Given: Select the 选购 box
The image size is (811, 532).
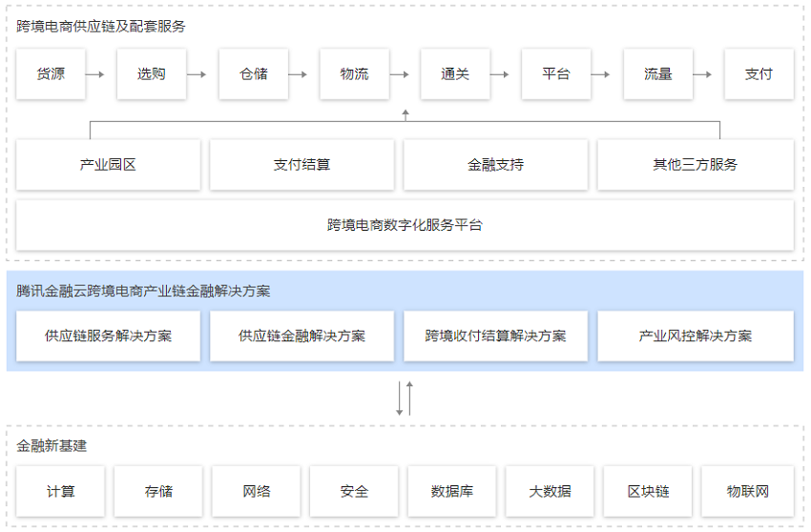Looking at the screenshot, I should (x=152, y=74).
